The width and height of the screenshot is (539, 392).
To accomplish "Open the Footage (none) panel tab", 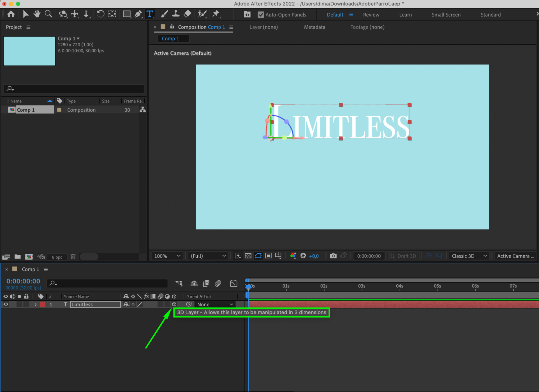I will 367,27.
